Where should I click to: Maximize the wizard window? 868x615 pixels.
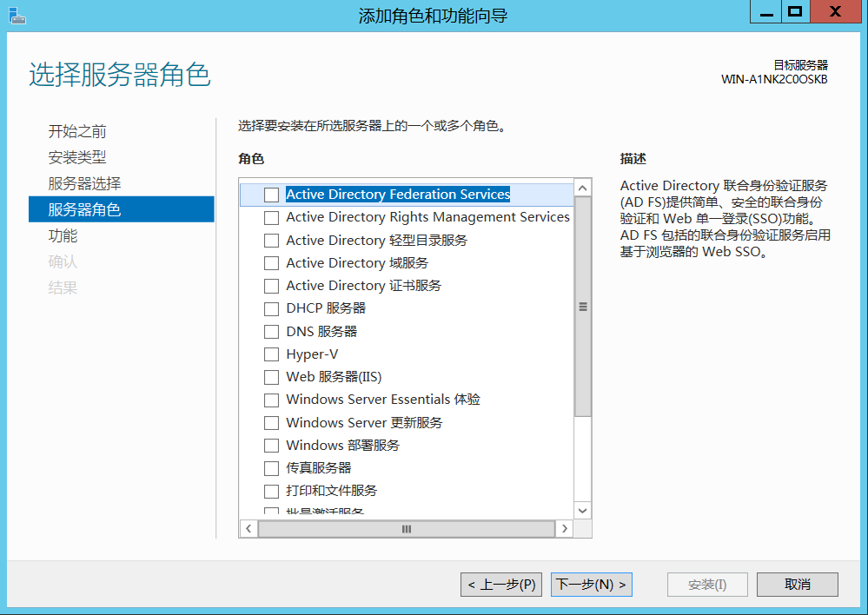(x=796, y=11)
